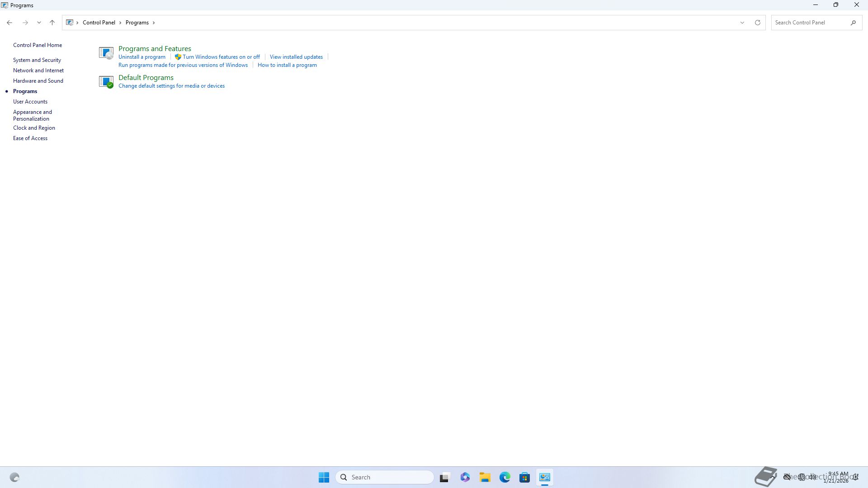868x488 pixels.
Task: Click the refresh icon in address bar
Action: (758, 23)
